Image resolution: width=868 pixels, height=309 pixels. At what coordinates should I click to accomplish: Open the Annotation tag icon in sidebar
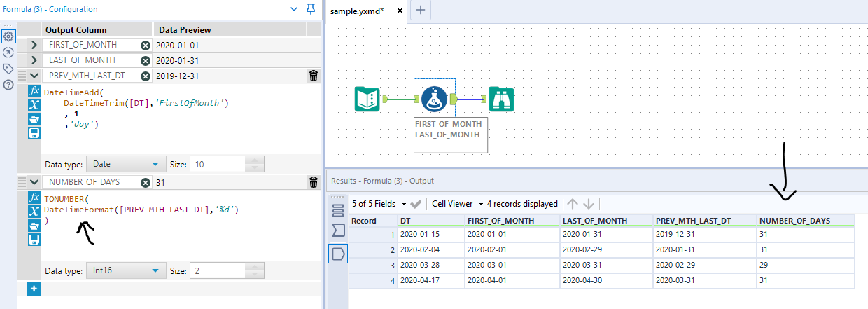point(8,69)
